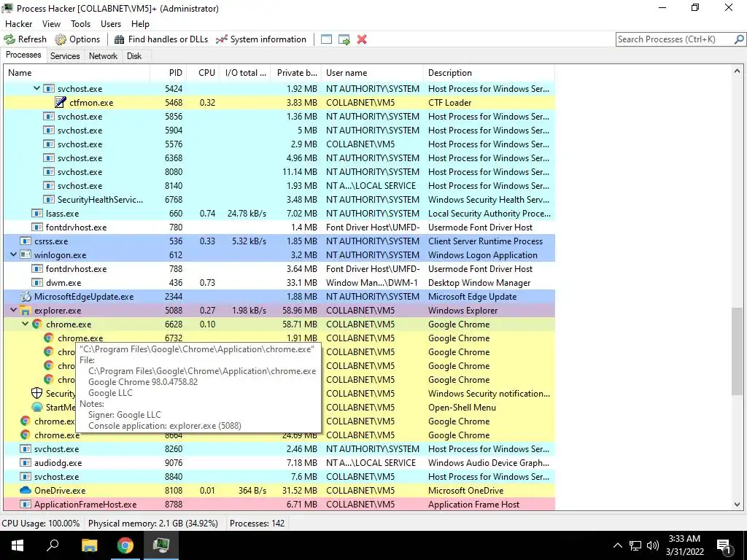Open the Users menu
This screenshot has width=747, height=560.
tap(111, 24)
